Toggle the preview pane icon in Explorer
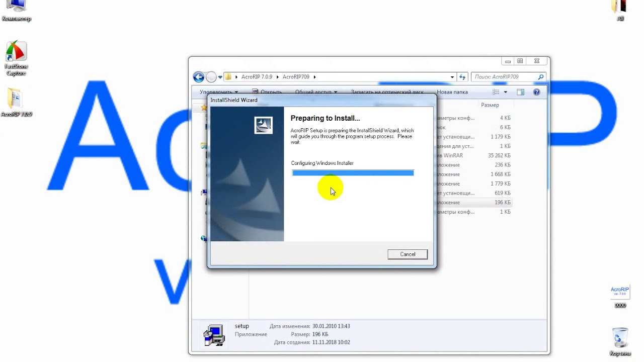 point(521,92)
